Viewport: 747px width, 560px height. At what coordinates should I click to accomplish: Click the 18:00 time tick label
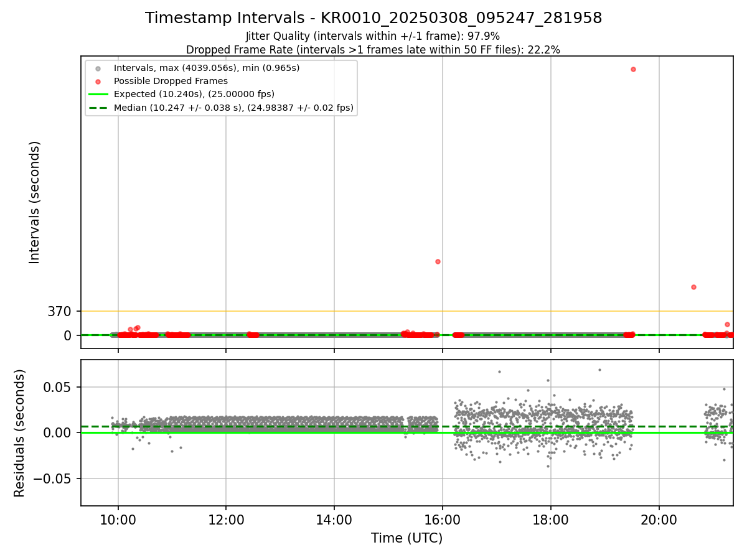[551, 520]
